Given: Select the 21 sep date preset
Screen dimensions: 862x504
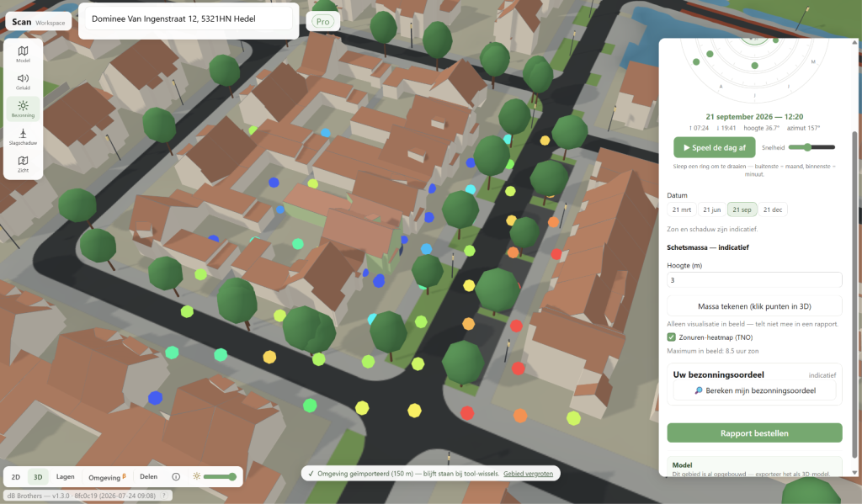Looking at the screenshot, I should tap(742, 210).
